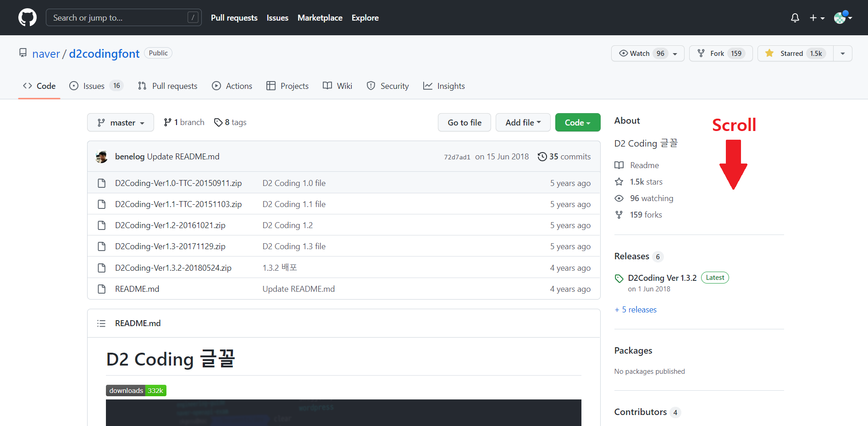Image resolution: width=868 pixels, height=426 pixels.
Task: Click the Fork button
Action: click(721, 53)
